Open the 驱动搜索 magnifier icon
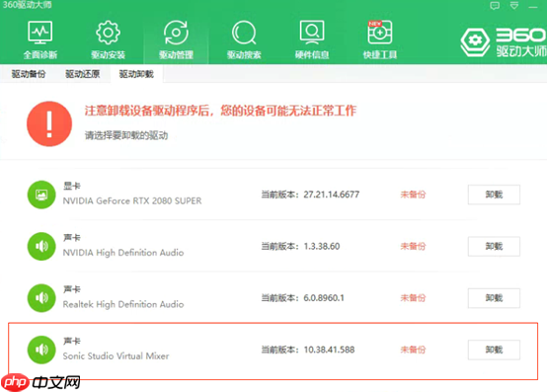The image size is (547, 392). click(244, 33)
